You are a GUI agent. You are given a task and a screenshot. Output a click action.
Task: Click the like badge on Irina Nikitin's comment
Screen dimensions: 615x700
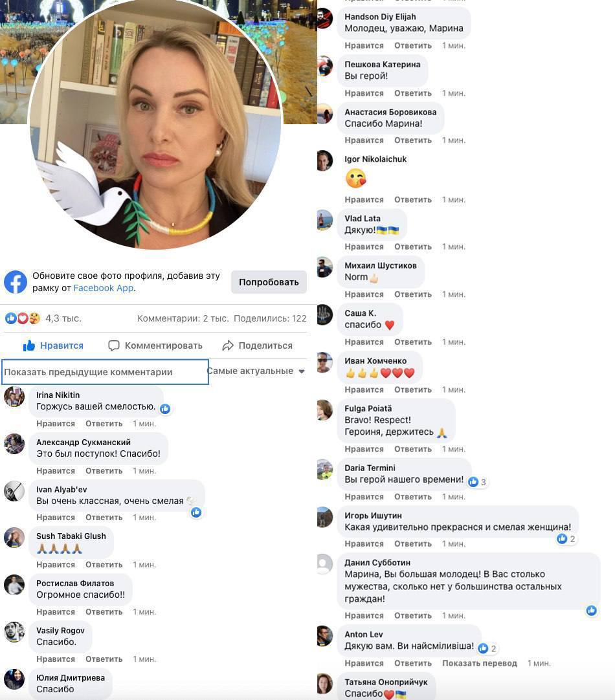click(x=165, y=408)
